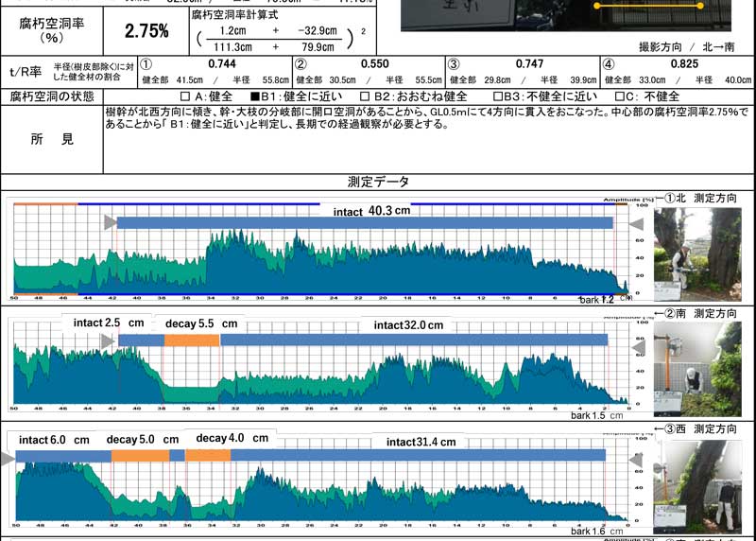Viewport: 756px width, 541px height.
Task: Click the intact32.0 cm label
Action: pos(408,325)
